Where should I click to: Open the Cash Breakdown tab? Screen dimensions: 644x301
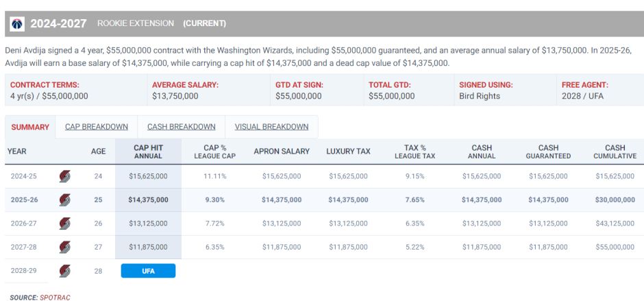(181, 127)
